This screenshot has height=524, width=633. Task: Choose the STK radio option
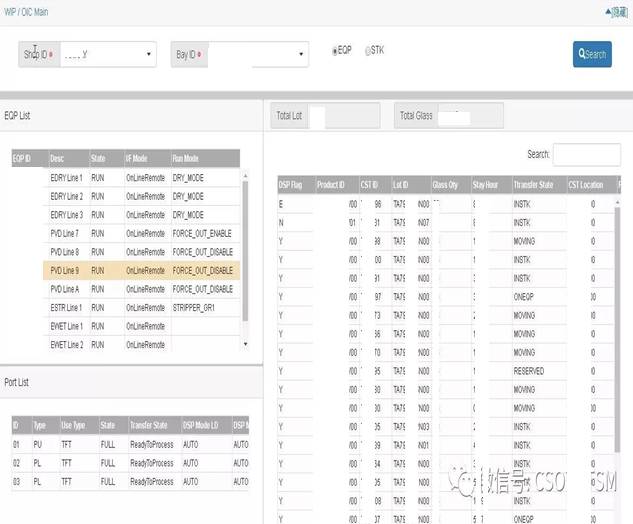pyautogui.click(x=368, y=50)
